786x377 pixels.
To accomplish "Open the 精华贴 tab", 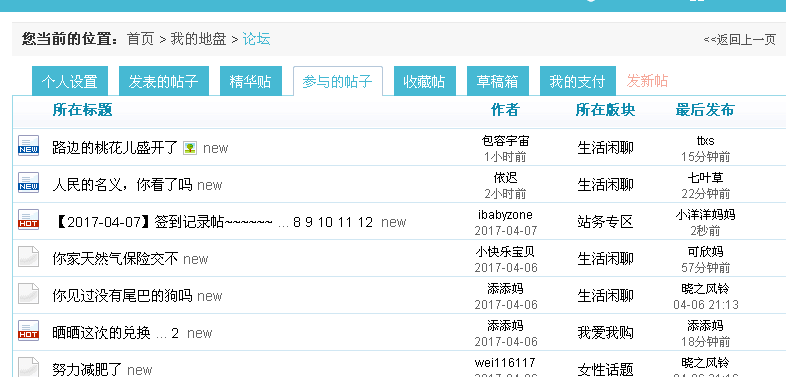I will [x=250, y=81].
